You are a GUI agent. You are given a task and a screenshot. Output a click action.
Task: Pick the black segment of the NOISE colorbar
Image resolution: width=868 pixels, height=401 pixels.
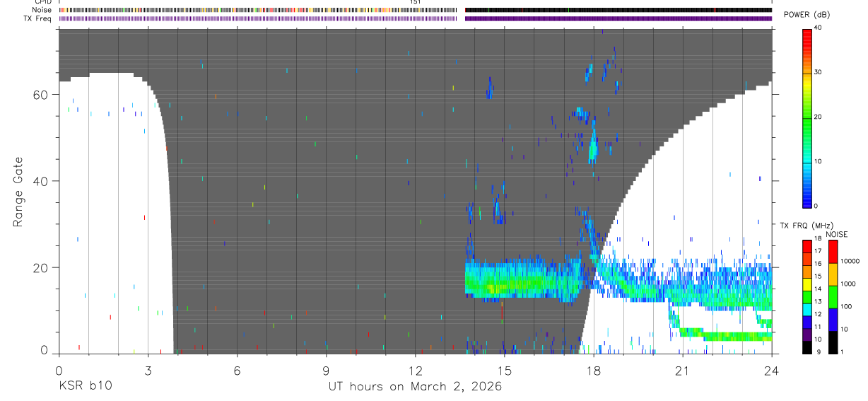tap(833, 342)
